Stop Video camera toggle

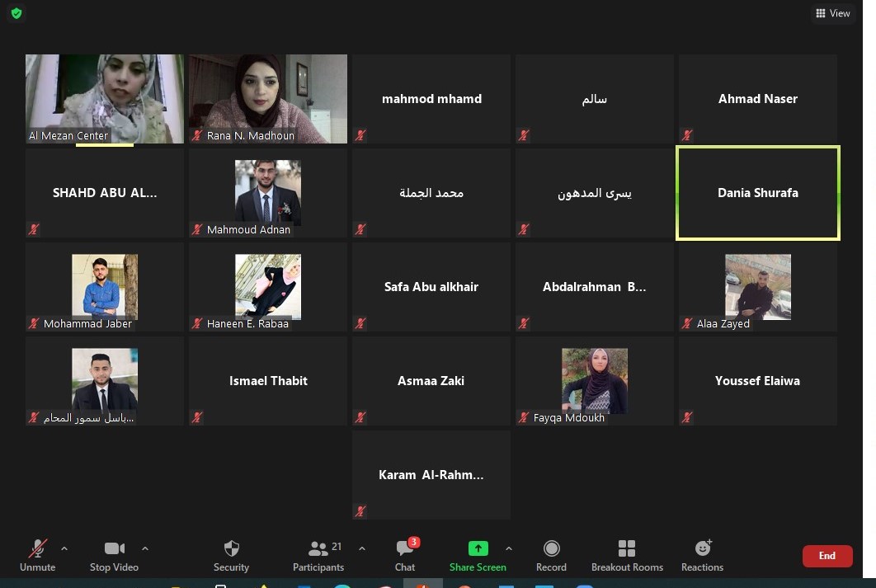[114, 554]
